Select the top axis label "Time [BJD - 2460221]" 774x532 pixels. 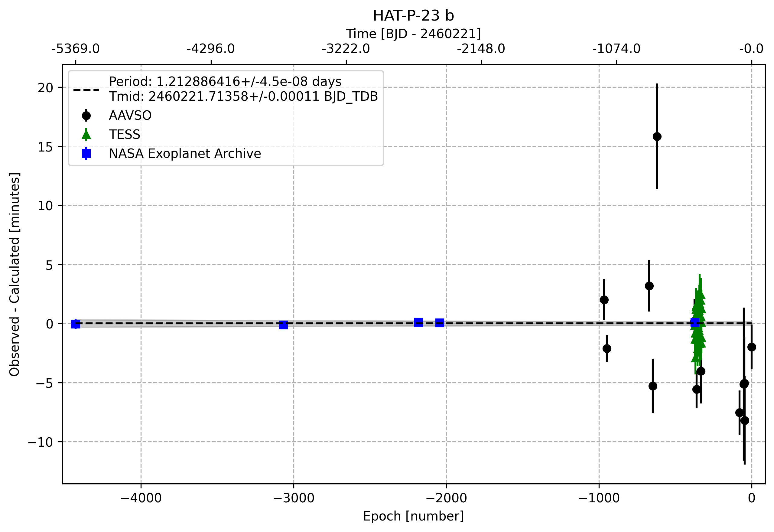(x=413, y=34)
